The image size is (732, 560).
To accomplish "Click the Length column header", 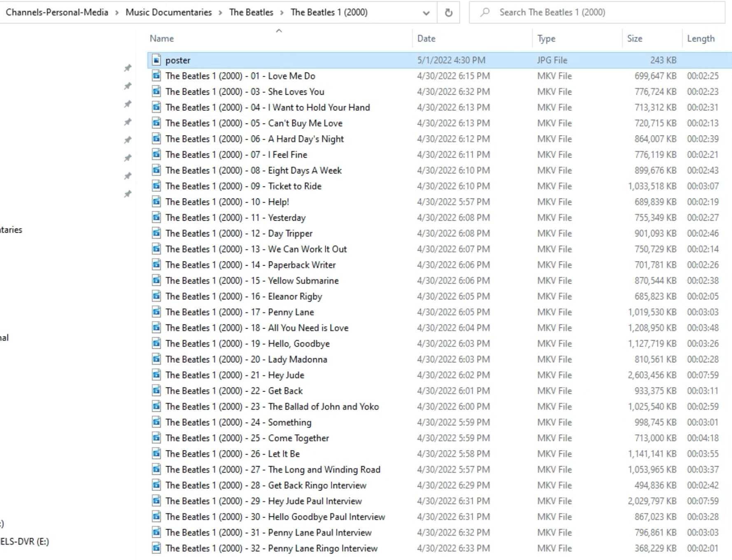I will click(701, 38).
